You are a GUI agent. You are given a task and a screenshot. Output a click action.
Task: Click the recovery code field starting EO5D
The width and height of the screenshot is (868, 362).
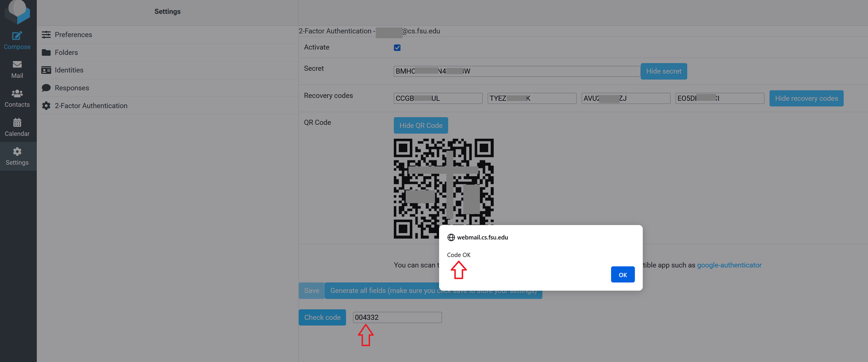point(720,98)
